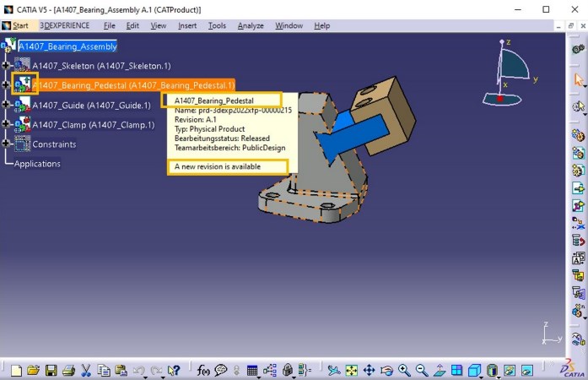The width and height of the screenshot is (588, 380).
Task: Select A1407_Bearing_Pedestal.1 tree row
Action: point(133,85)
